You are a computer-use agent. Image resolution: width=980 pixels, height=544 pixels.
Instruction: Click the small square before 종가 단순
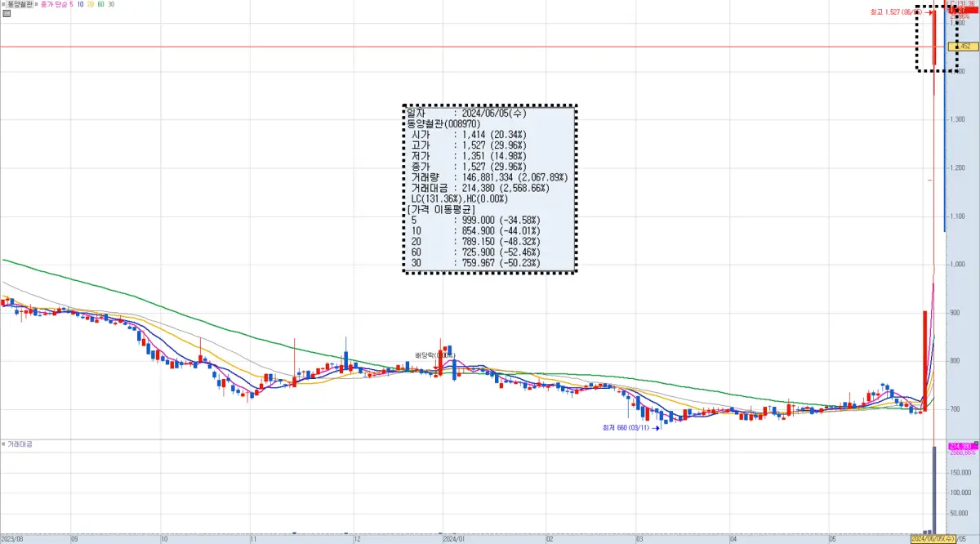pos(37,4)
